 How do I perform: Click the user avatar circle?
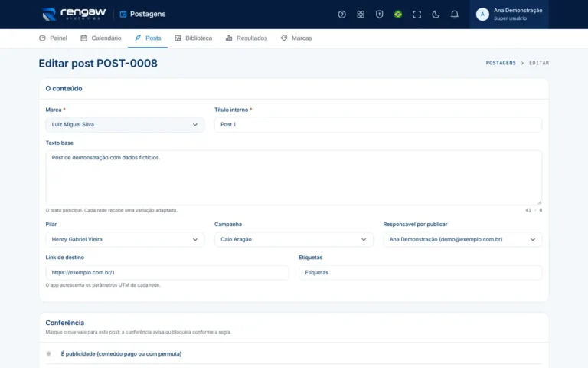(482, 15)
